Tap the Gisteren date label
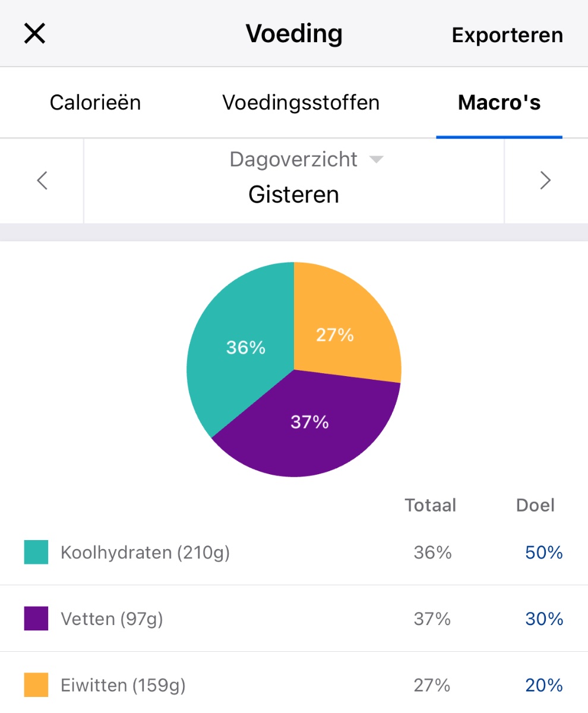The width and height of the screenshot is (588, 713). tap(293, 195)
